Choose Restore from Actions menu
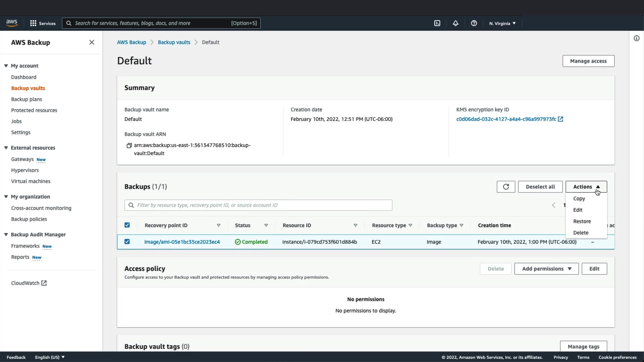644x362 pixels. [582, 221]
